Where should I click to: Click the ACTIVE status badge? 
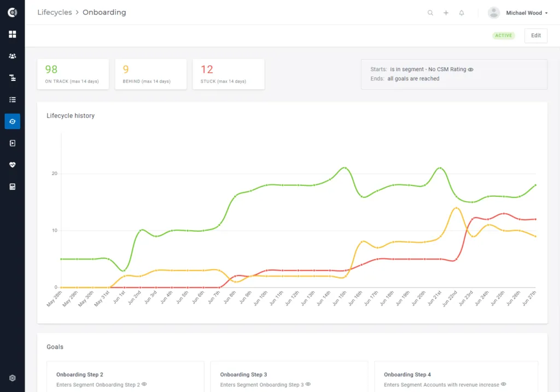click(x=504, y=36)
